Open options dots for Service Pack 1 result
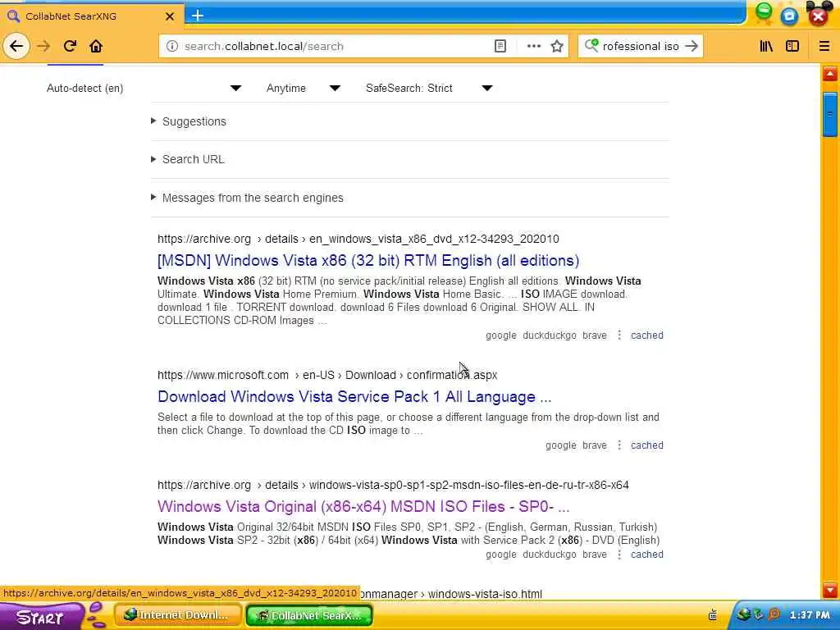The image size is (840, 630). (619, 445)
